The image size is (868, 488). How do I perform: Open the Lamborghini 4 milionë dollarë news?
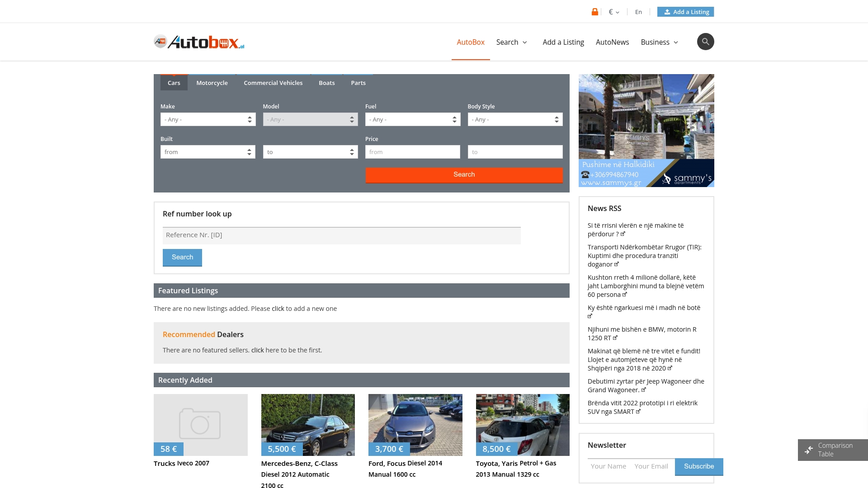(x=646, y=286)
